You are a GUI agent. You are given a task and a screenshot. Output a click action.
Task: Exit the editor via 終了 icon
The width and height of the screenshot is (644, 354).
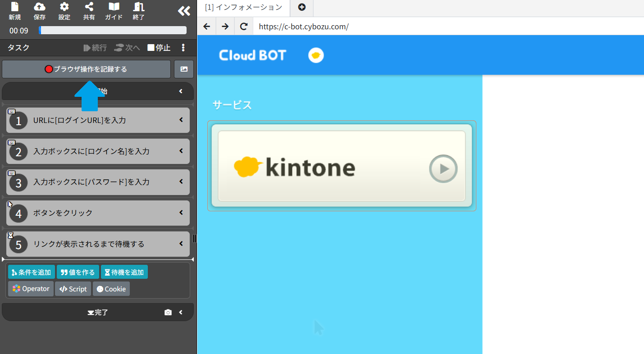click(139, 11)
